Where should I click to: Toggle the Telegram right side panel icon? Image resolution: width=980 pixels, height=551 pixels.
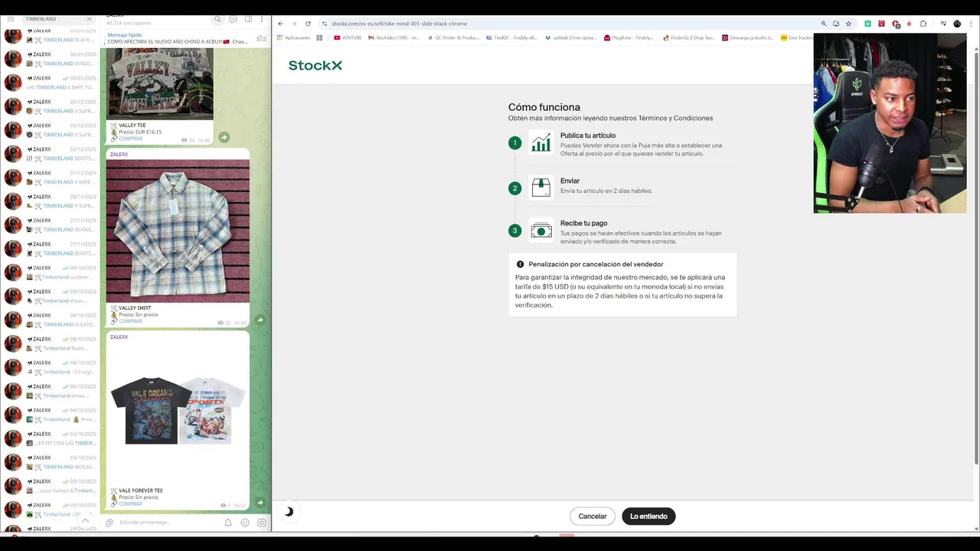pyautogui.click(x=247, y=18)
